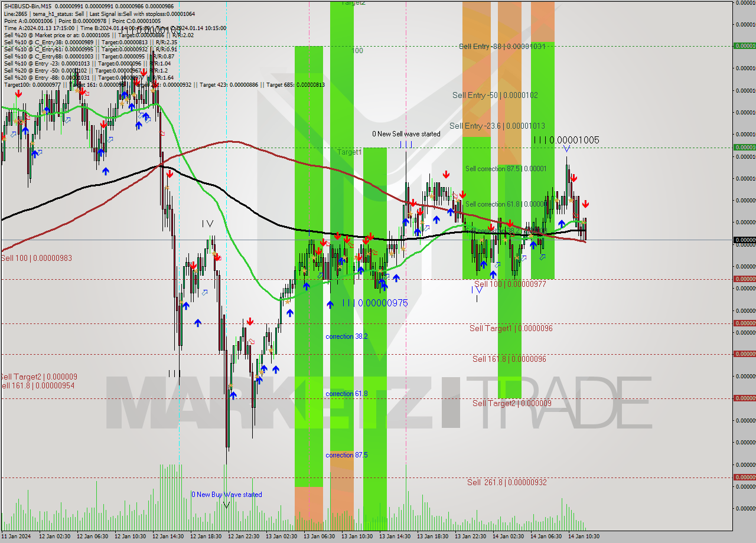This screenshot has width=756, height=543.
Task: Click the '13 Jan 10:30' time axis label
Action: pos(357,537)
